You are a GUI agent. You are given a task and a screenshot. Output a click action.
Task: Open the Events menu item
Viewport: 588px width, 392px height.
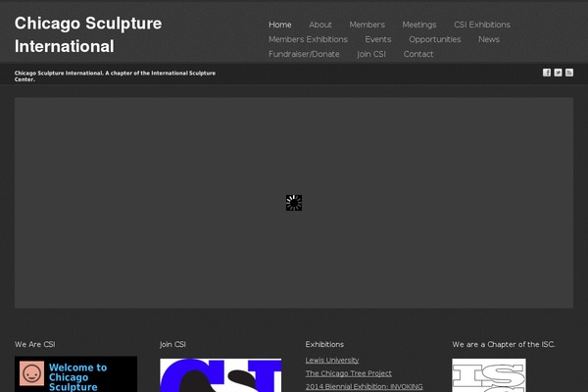click(x=378, y=39)
